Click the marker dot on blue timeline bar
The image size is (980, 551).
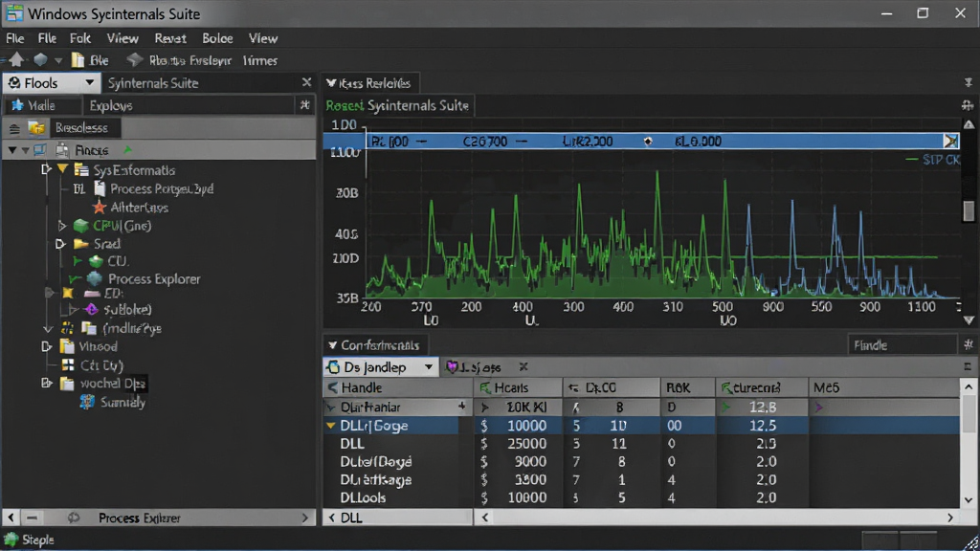tap(648, 142)
